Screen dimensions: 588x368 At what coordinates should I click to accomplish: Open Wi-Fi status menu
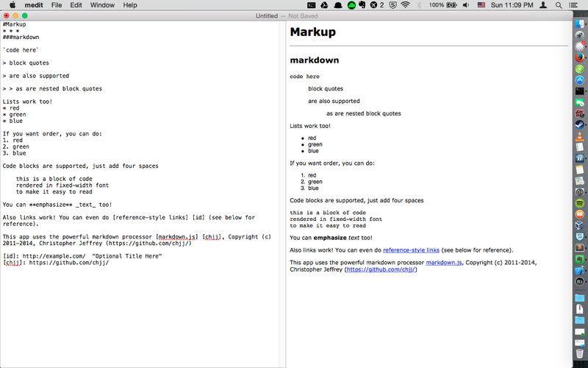click(x=405, y=5)
